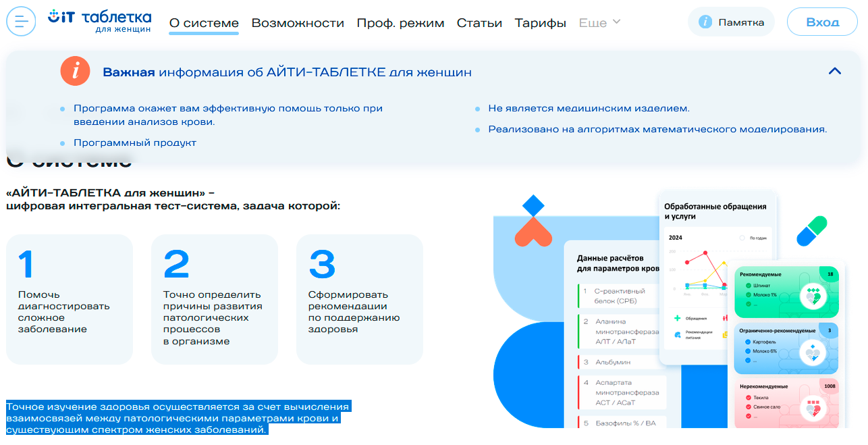This screenshot has width=868, height=445.
Task: Click the Альбумин row
Action: click(x=621, y=362)
